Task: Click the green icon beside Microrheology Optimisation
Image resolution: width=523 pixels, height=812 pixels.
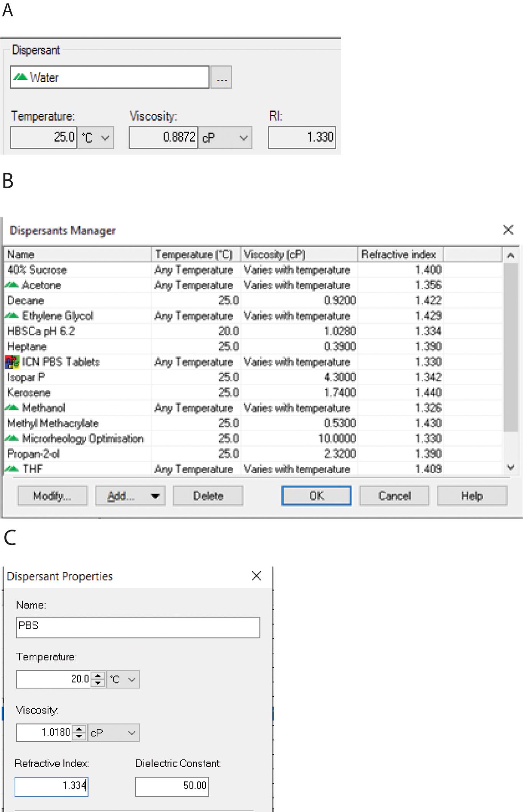Action: coord(12,438)
